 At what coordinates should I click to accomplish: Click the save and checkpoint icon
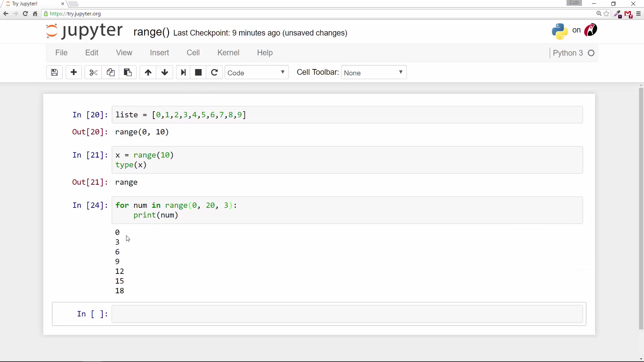pos(54,72)
